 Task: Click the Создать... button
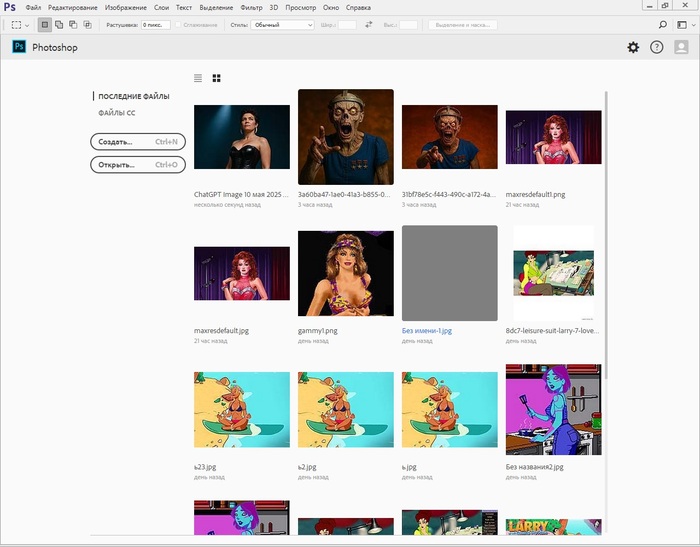click(x=138, y=142)
